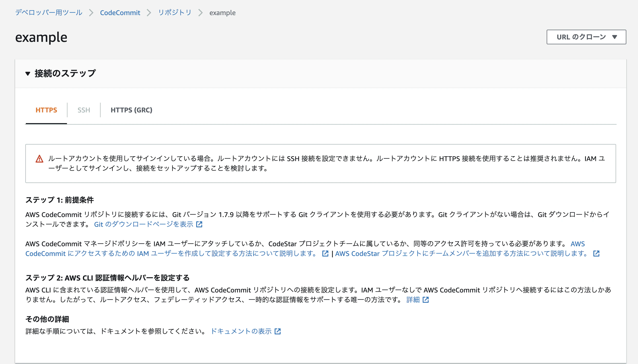Open the CodeCommit breadcrumb link
This screenshot has height=364, width=638.
[120, 12]
